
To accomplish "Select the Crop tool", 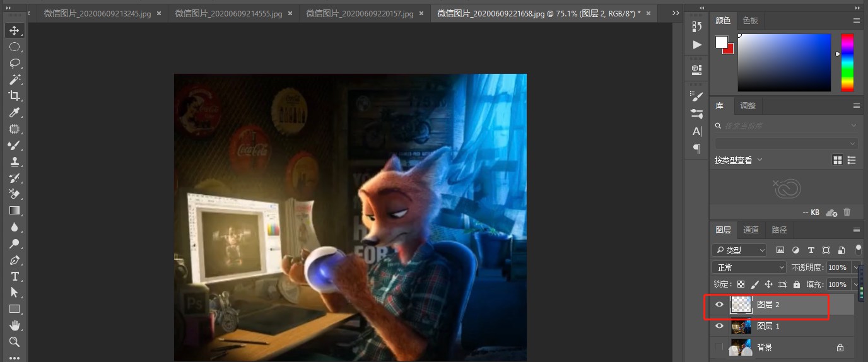I will (15, 96).
